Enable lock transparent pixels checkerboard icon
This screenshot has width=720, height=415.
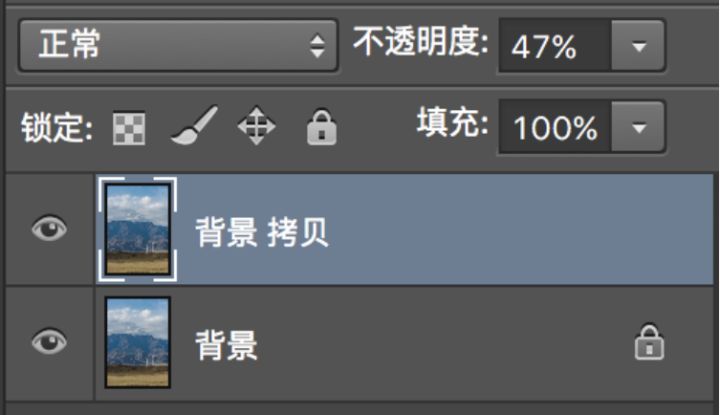tap(129, 128)
